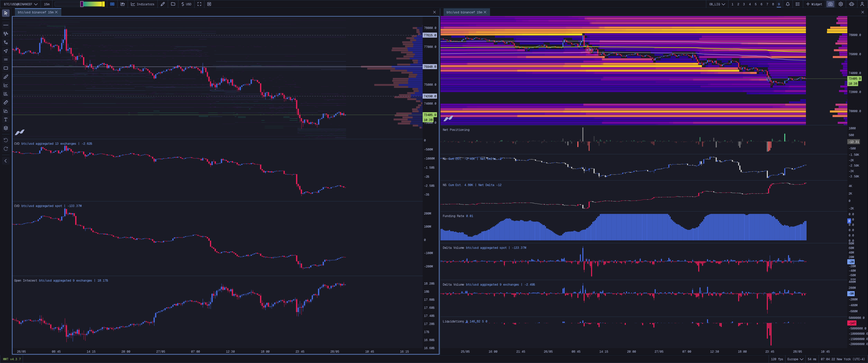Pick the line chart tool in sidebar
Screen dimensions: 868x363
click(6, 85)
